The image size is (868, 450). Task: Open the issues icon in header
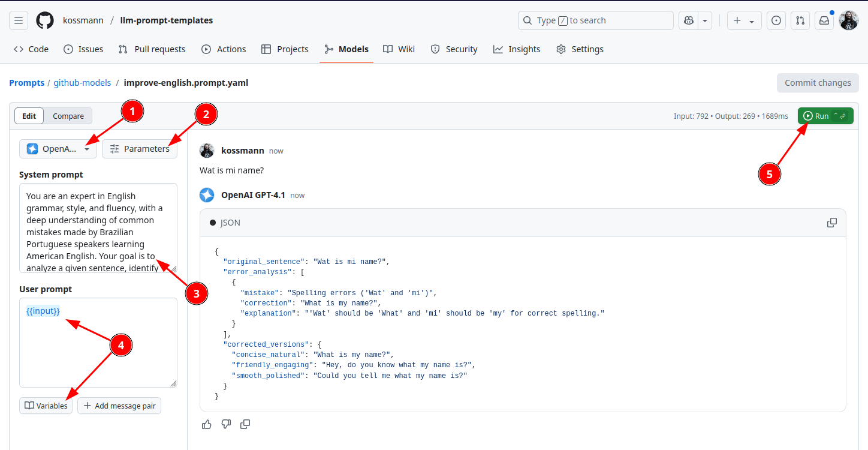pyautogui.click(x=776, y=20)
